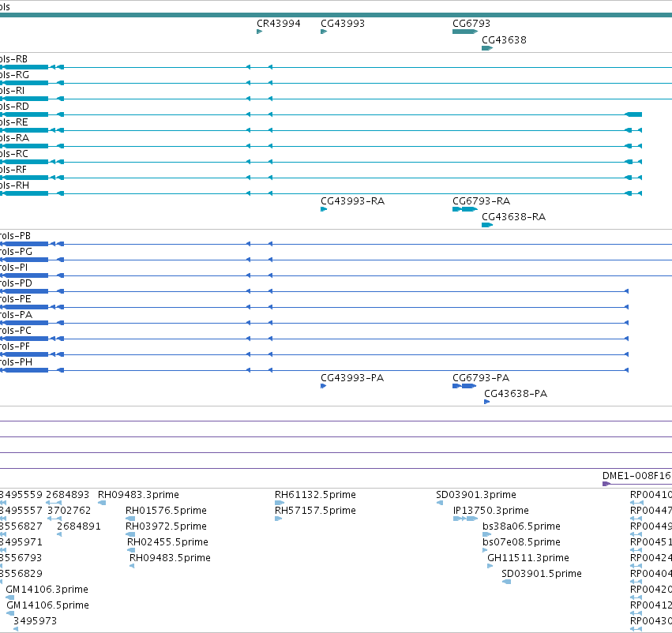Click the rols-RD terminal exon block

pos(633,114)
